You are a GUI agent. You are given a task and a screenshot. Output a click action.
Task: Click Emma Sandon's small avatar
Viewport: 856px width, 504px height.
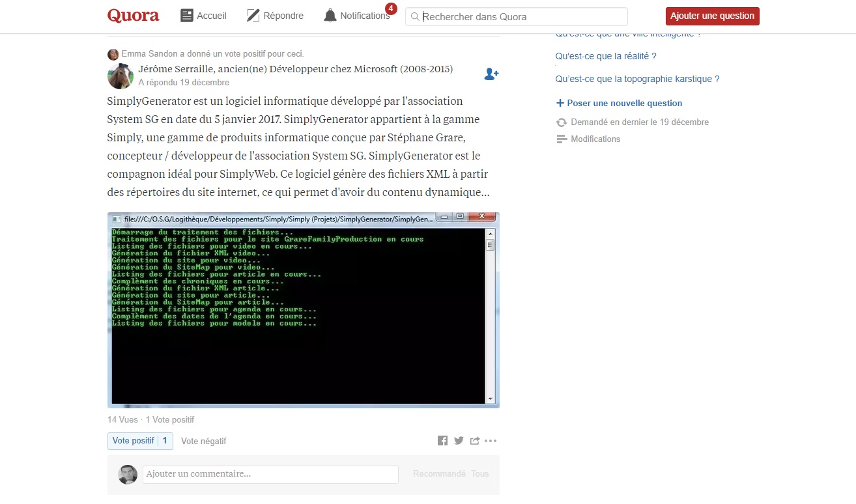(113, 54)
